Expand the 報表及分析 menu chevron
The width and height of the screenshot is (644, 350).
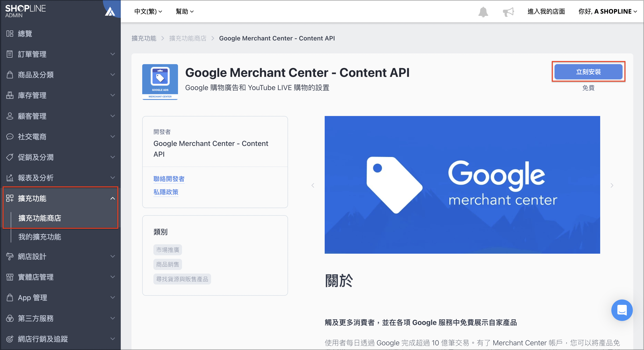(113, 178)
